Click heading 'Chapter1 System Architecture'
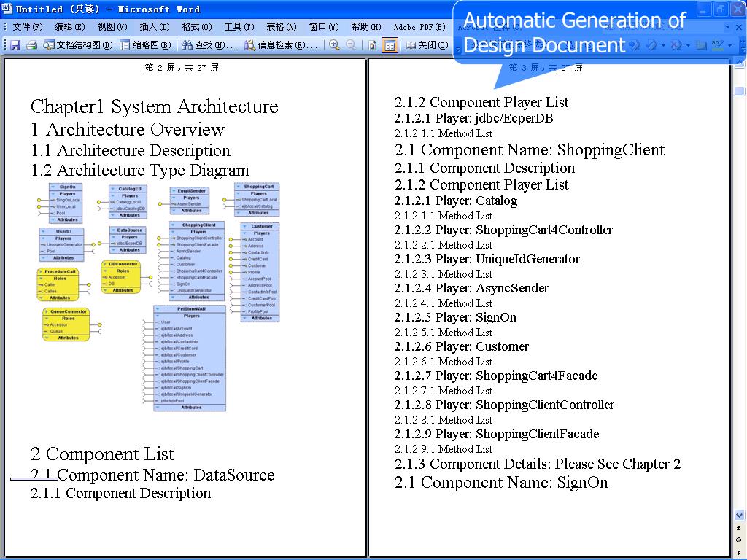The height and width of the screenshot is (560, 747). [x=155, y=106]
